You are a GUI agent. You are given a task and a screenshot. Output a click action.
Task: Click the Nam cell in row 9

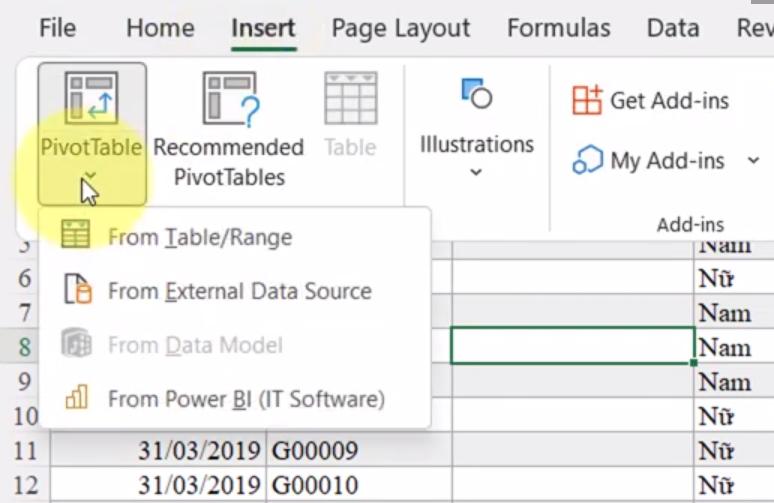click(734, 382)
